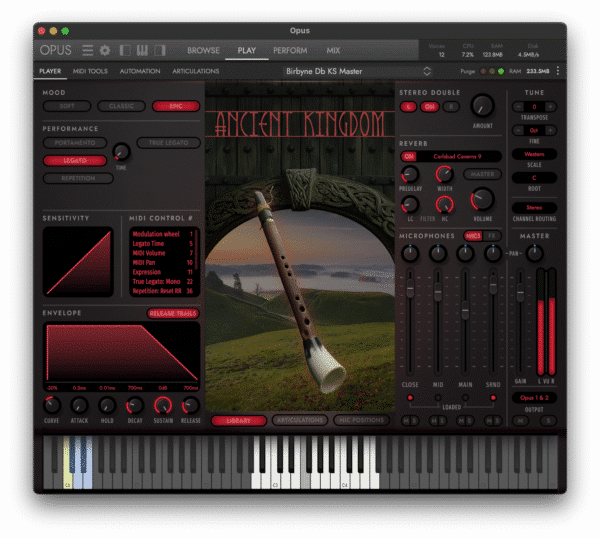600x538 pixels.
Task: Click the bottom ARTICULATIONS button
Action: click(x=300, y=420)
